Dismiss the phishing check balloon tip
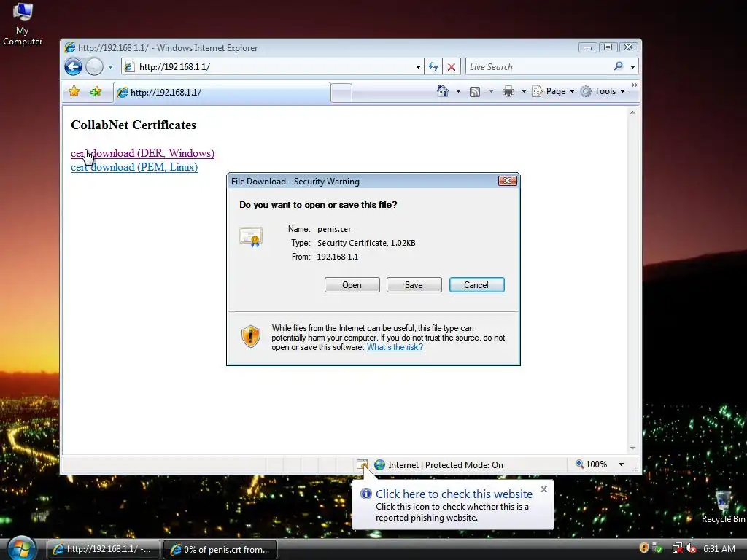The height and width of the screenshot is (560, 747). click(x=543, y=489)
